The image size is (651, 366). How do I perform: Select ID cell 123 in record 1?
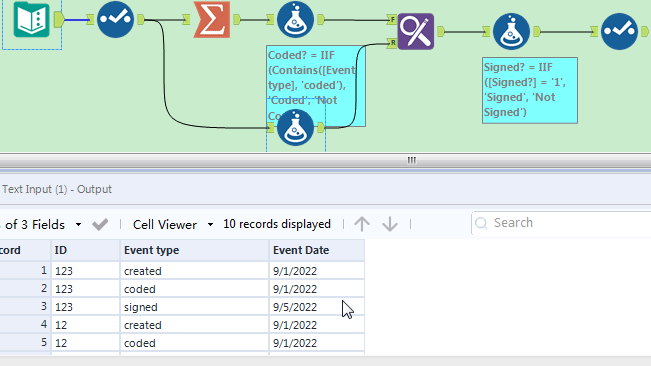[86, 271]
